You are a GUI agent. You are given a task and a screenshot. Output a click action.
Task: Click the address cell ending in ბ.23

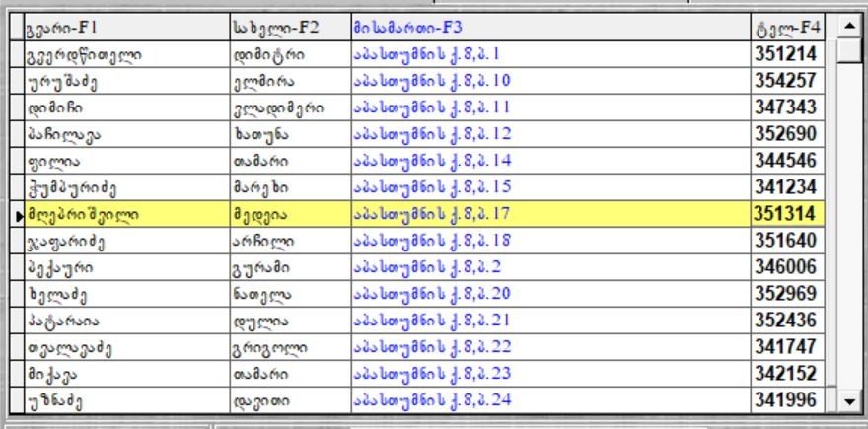[x=550, y=373]
